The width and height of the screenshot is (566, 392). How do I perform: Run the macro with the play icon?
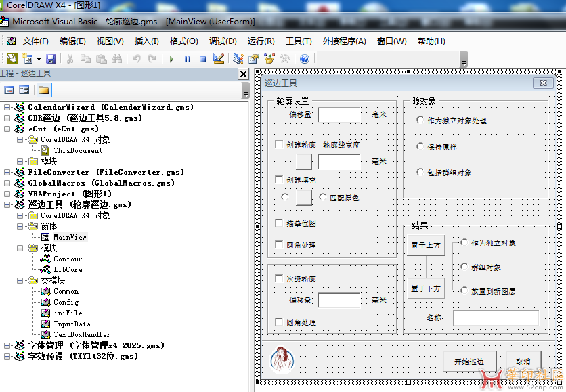[171, 59]
